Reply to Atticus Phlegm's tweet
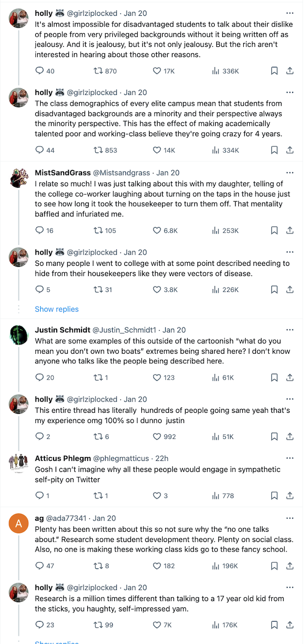This screenshot has width=306, height=644. tap(40, 496)
